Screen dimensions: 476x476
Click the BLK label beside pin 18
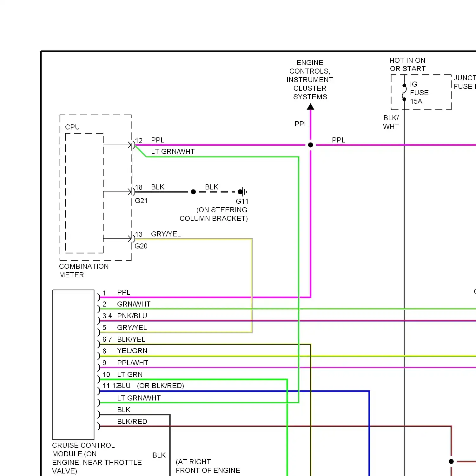pos(158,187)
